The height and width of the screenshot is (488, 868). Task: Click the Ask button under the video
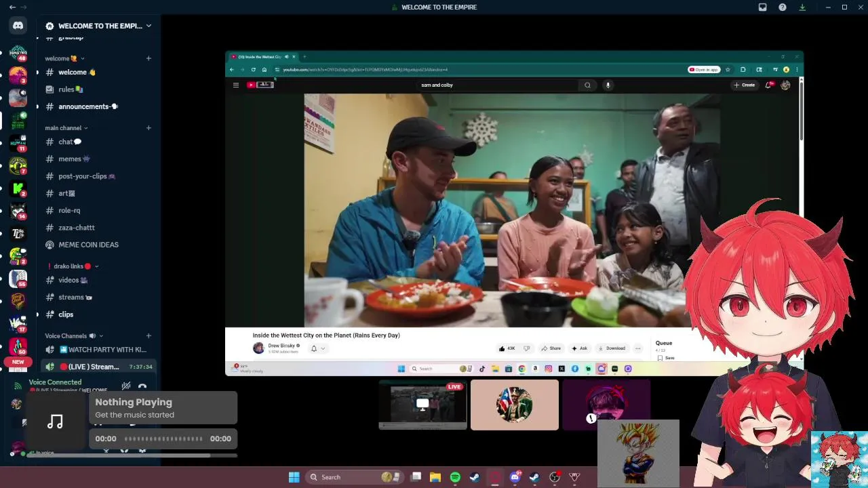click(x=579, y=348)
